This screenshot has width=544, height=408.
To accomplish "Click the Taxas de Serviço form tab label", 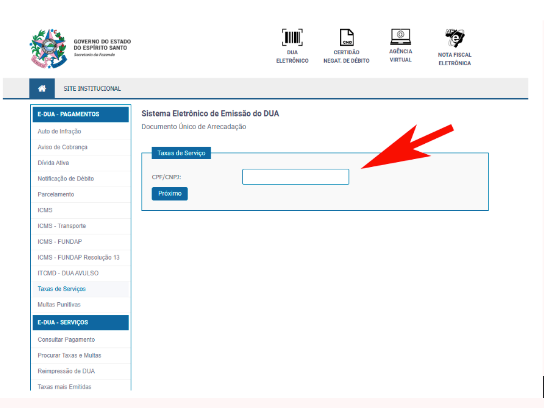I will [181, 153].
